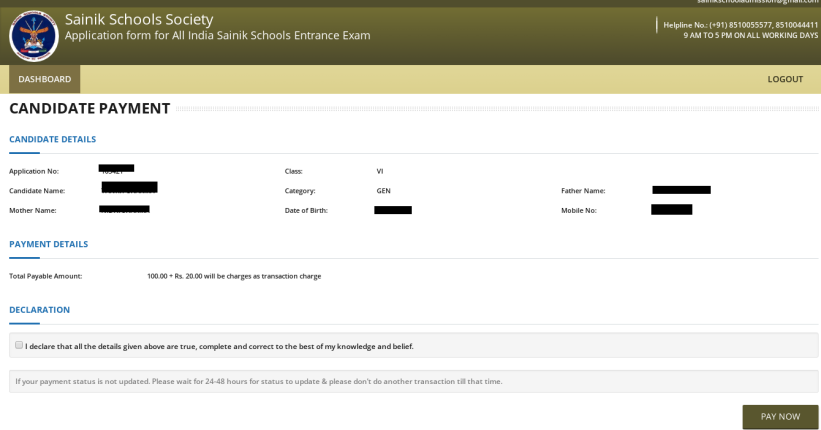This screenshot has height=430, width=821.
Task: Click the Sainik Schools Society logo emblem
Action: click(34, 36)
